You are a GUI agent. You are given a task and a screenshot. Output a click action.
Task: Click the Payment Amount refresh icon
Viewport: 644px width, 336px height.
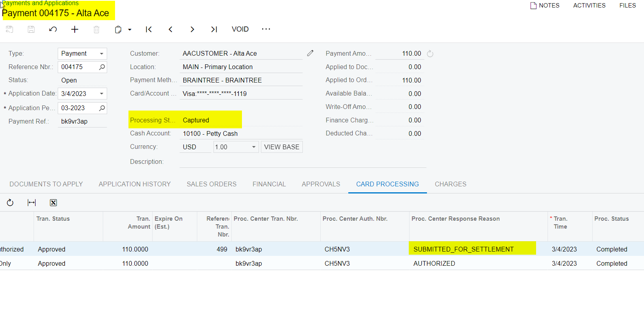[x=430, y=54]
